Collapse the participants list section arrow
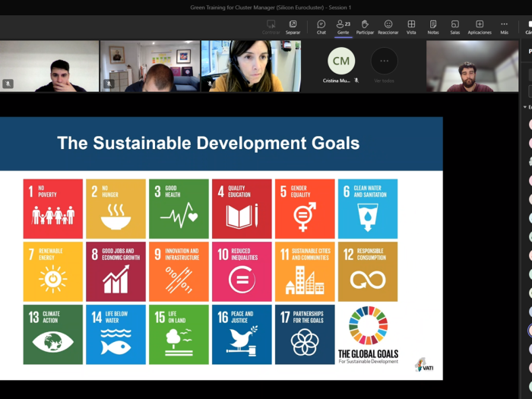The height and width of the screenshot is (399, 532). point(524,107)
